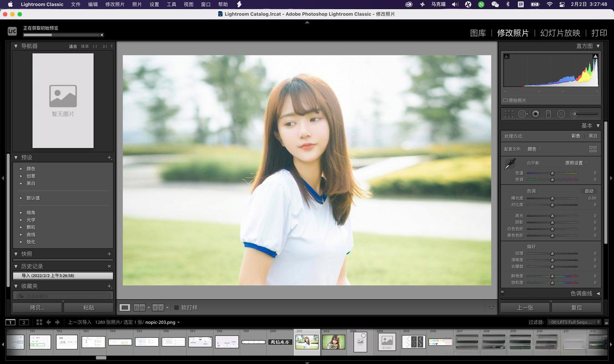Enable the 软打样 soft proofing checkbox

click(x=177, y=308)
